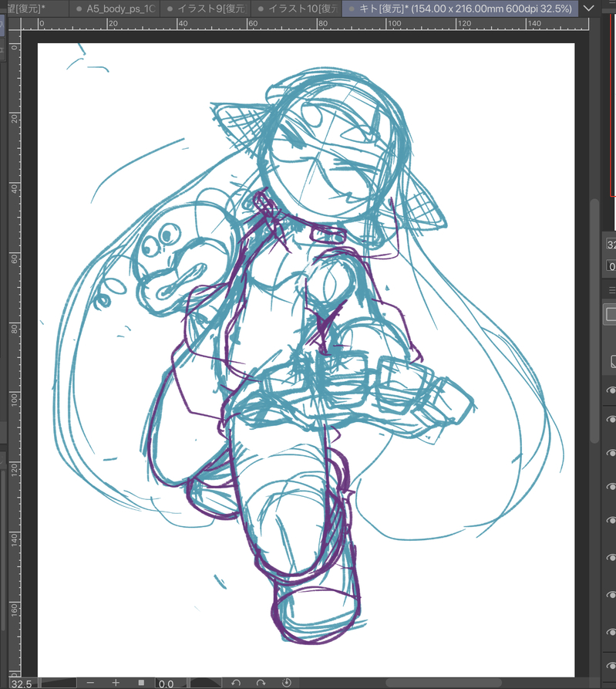Switch to the イラスト10[復元 canvas tab
This screenshot has height=689, width=616.
click(296, 8)
